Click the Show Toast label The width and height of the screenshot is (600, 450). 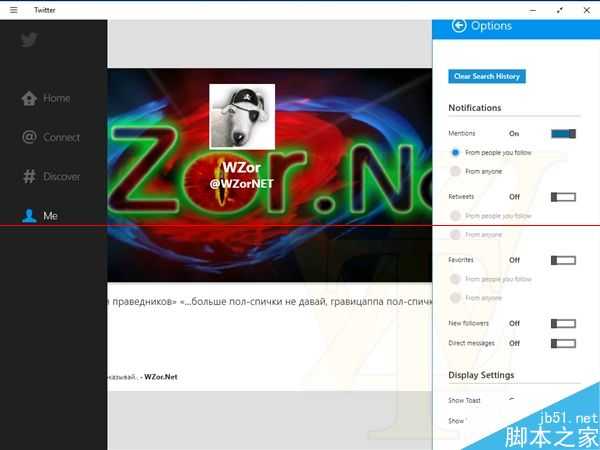[464, 400]
